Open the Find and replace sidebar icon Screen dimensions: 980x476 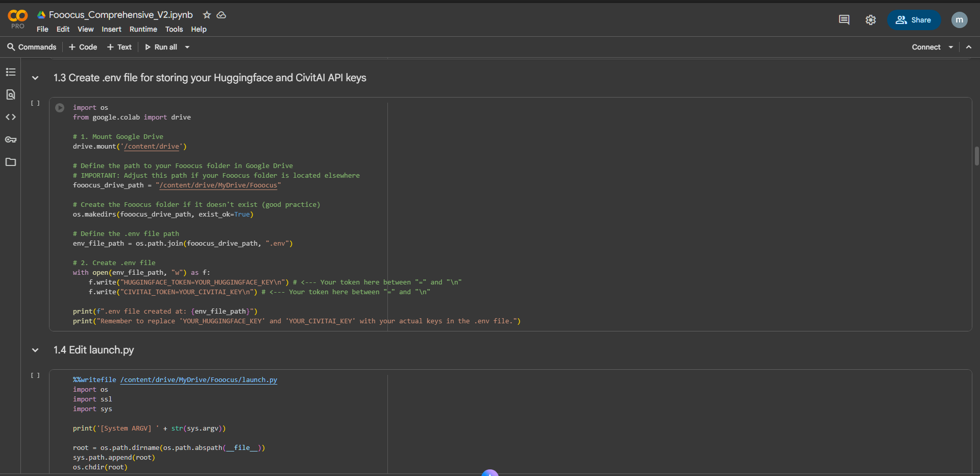click(x=11, y=94)
